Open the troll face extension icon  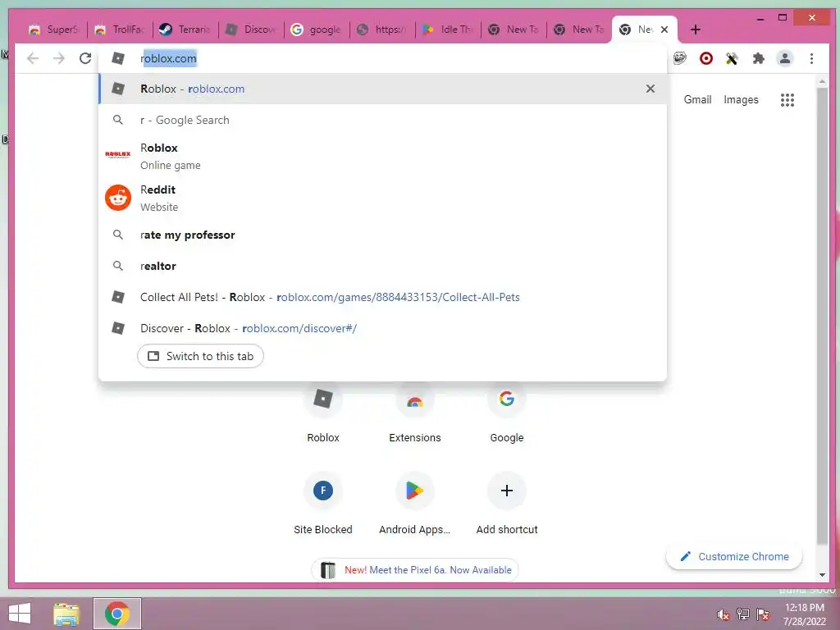click(680, 58)
